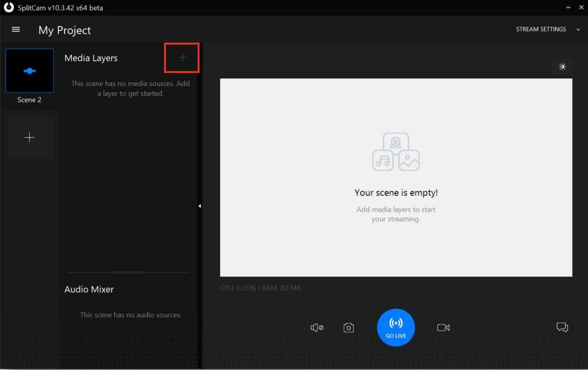Click the SplitCam logo in title bar
This screenshot has width=588, height=370.
(8, 8)
